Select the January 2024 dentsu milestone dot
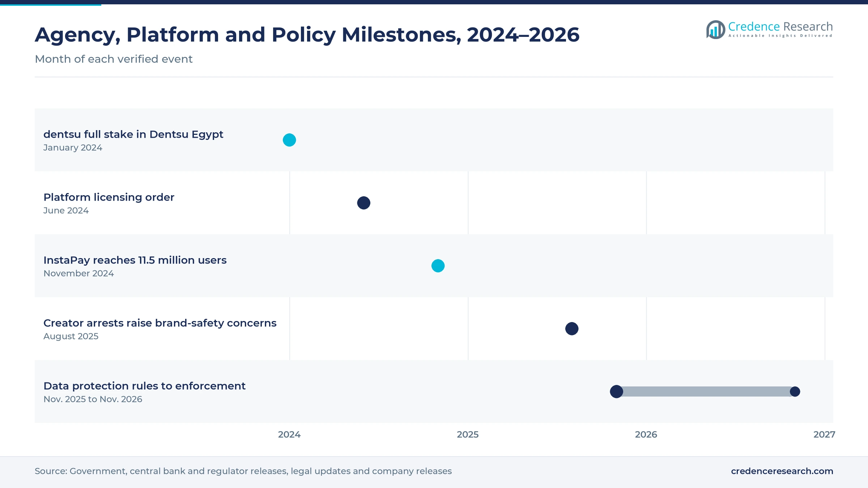868x488 pixels. [x=289, y=140]
